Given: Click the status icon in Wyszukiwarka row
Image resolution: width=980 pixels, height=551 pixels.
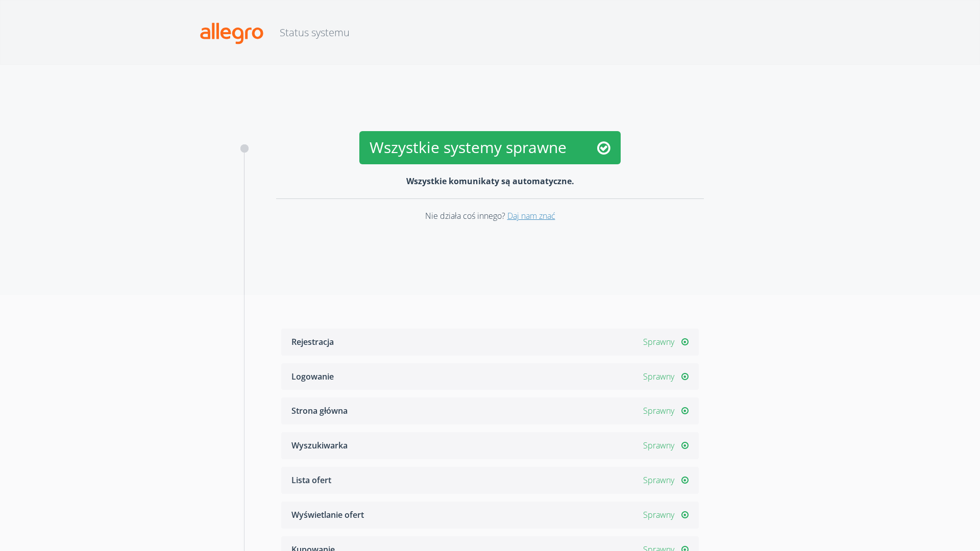Looking at the screenshot, I should click(685, 445).
